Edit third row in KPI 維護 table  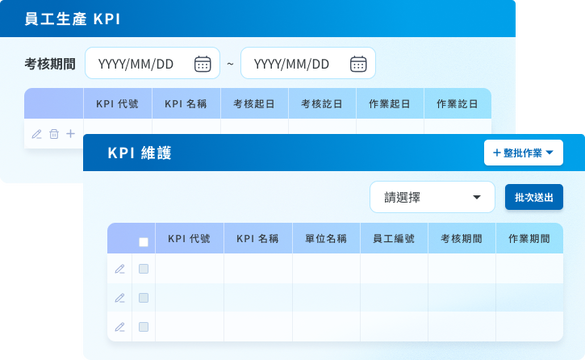120,327
